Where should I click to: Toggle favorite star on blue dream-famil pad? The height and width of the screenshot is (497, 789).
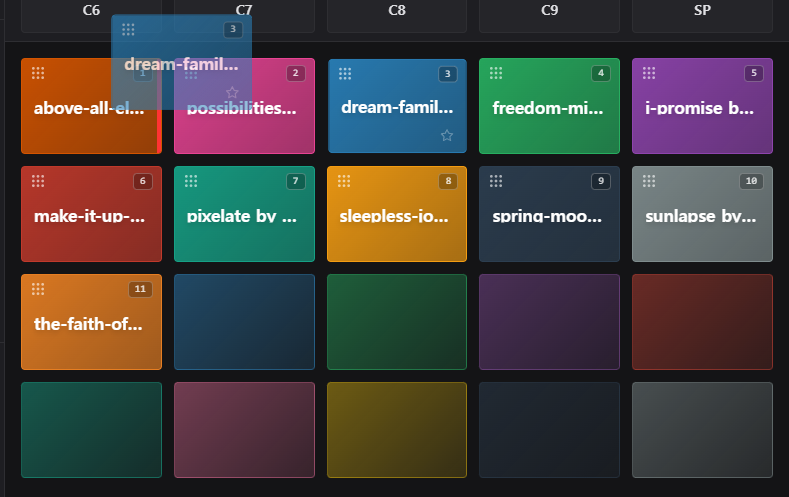tap(447, 135)
